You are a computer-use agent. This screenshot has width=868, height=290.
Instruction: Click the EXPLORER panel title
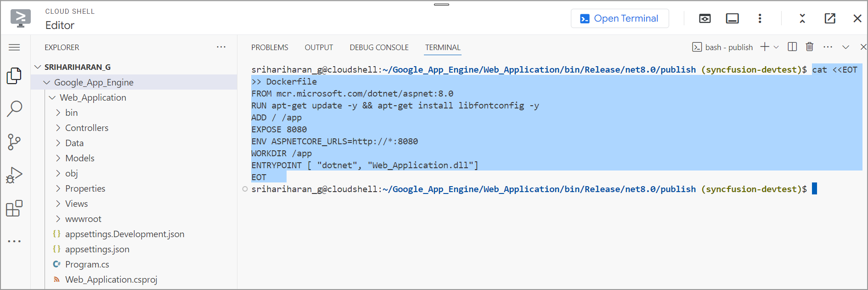click(x=62, y=47)
